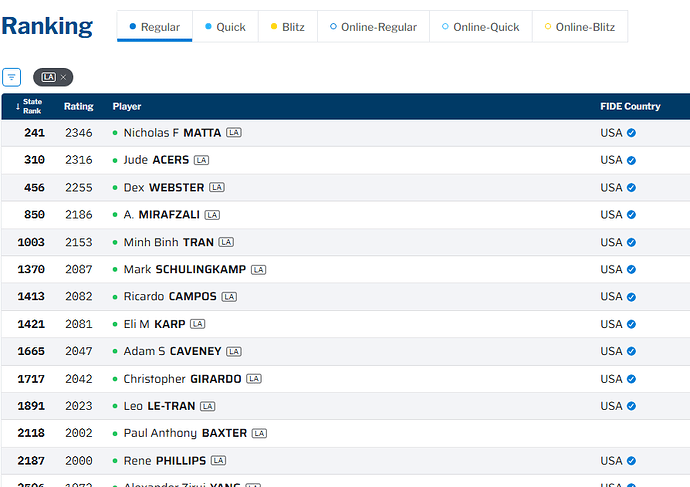Viewport: 690px width, 487px height.
Task: Open Leo LE-TRAN player profile
Action: click(159, 406)
